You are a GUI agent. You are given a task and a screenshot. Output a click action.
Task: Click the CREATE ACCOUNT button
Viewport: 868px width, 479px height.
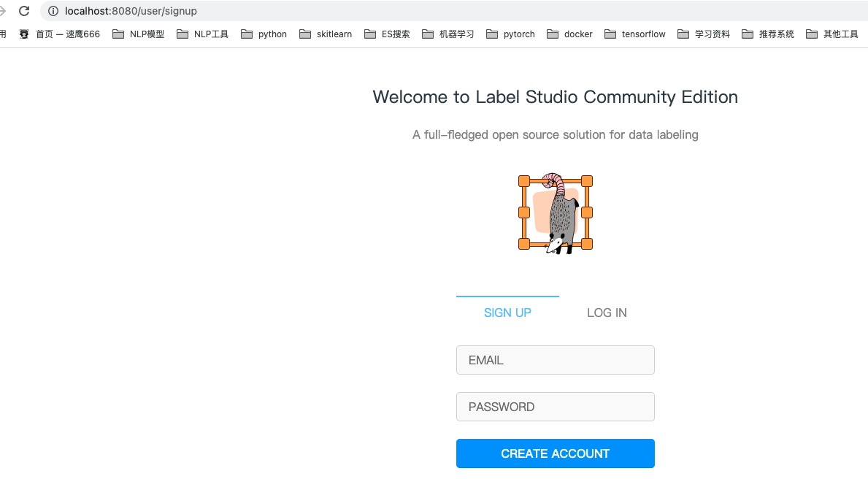click(556, 453)
